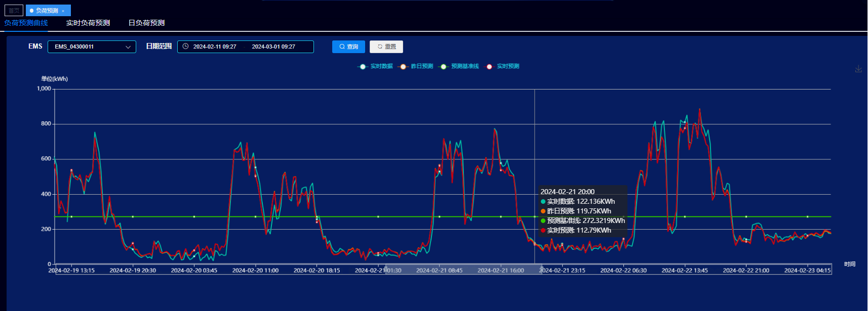Click the start date 2024-02-11 09:27 field
This screenshot has height=311, width=868.
point(215,47)
